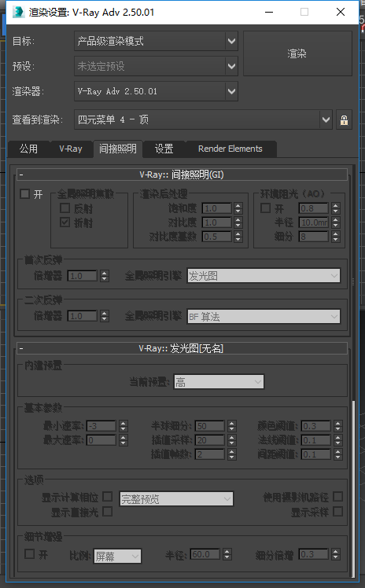Click the AO 半径 10.0mm field

click(314, 222)
